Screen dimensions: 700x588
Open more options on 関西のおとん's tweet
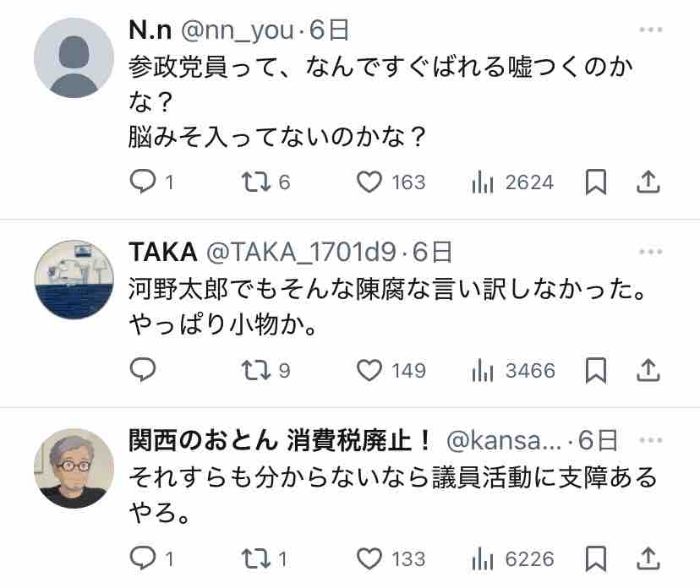[x=650, y=440]
